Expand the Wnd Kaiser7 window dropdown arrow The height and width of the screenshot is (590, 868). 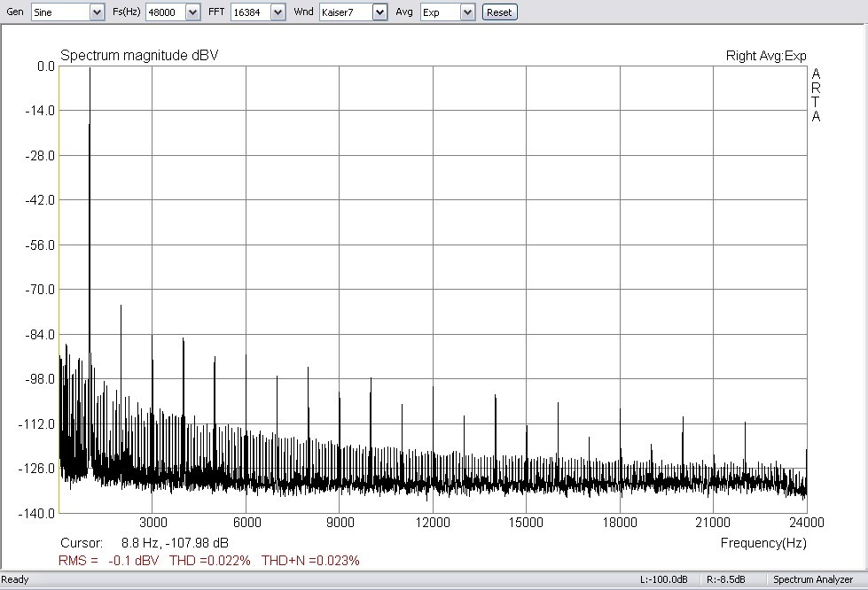click(379, 12)
